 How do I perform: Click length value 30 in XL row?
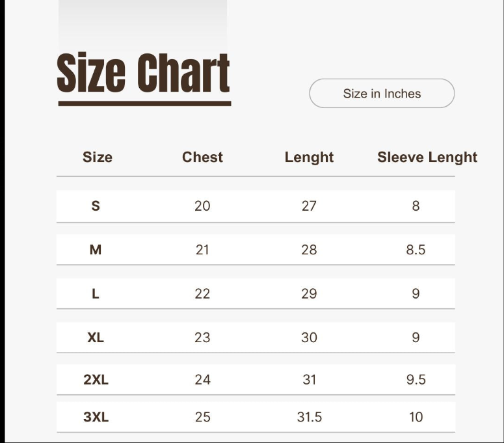point(309,338)
